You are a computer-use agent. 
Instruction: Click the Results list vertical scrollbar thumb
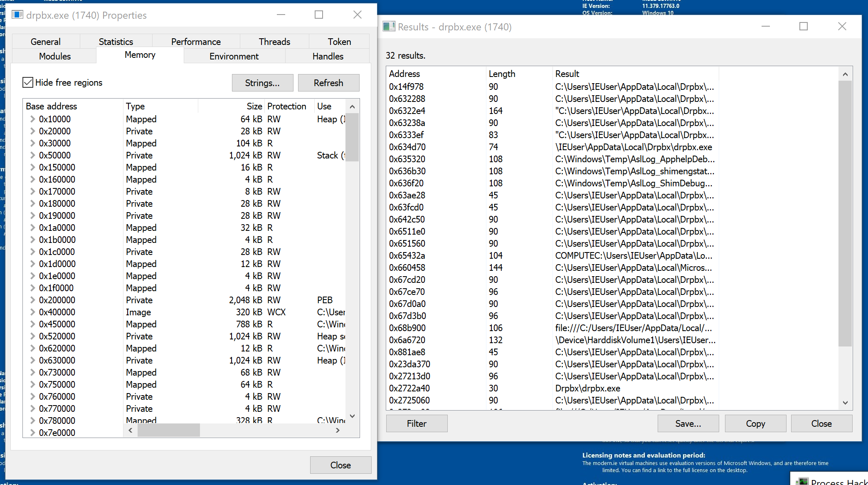point(845,213)
